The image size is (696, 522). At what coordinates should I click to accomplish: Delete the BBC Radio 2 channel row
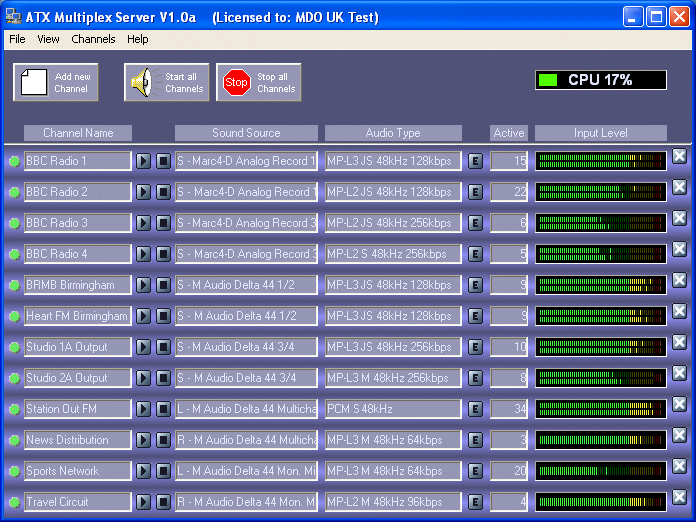(x=680, y=187)
